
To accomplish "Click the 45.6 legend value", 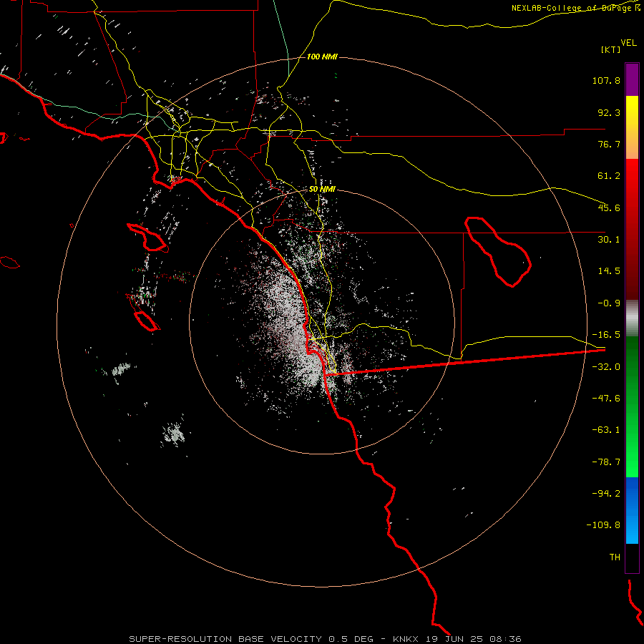I will click(x=609, y=208).
